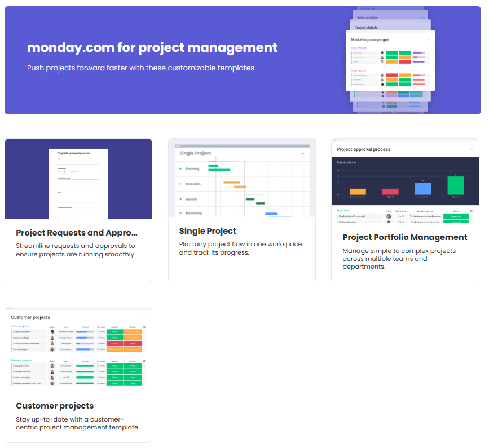
Task: Click the Marketing campaigns board in the banner
Action: [390, 60]
